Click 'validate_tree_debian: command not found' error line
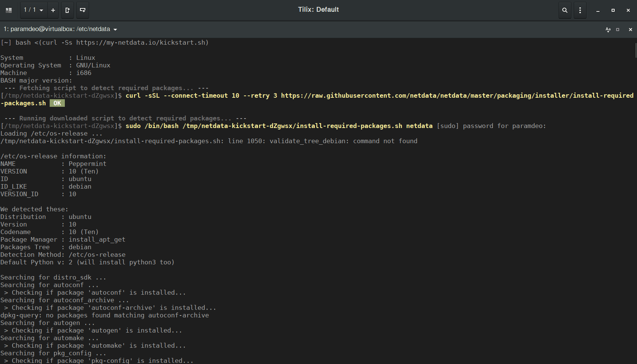This screenshot has width=637, height=364. click(x=209, y=141)
